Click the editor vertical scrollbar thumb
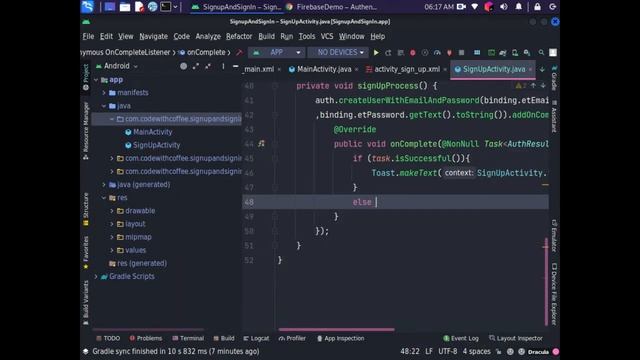 546,282
